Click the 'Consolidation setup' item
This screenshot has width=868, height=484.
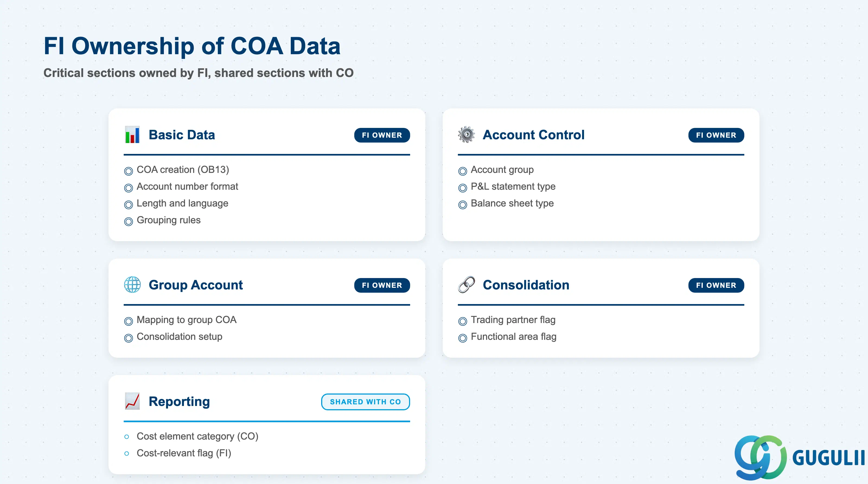[179, 337]
